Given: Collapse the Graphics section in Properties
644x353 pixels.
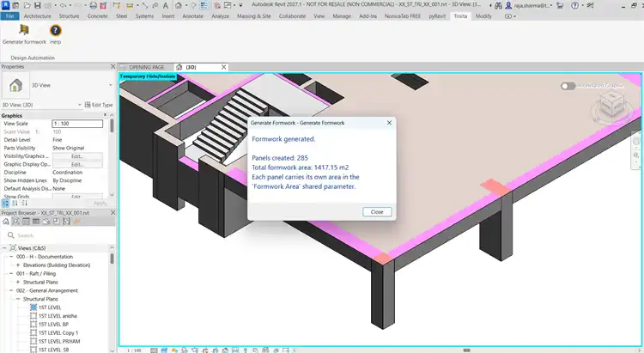Looking at the screenshot, I should click(x=105, y=115).
